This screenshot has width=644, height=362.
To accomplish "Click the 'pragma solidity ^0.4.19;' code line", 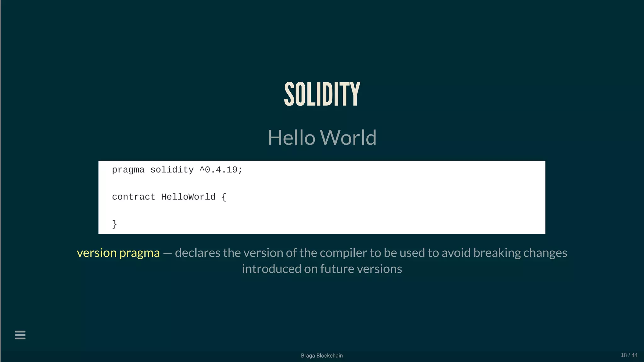I will pyautogui.click(x=177, y=170).
